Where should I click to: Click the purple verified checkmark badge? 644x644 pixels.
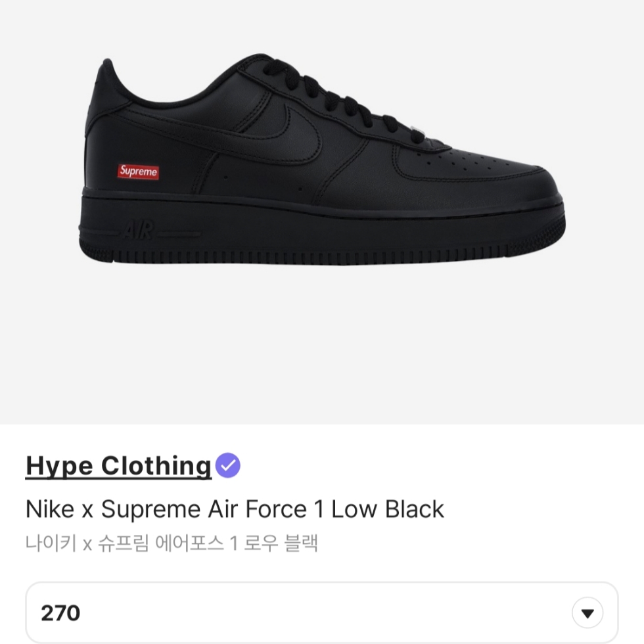(x=228, y=465)
